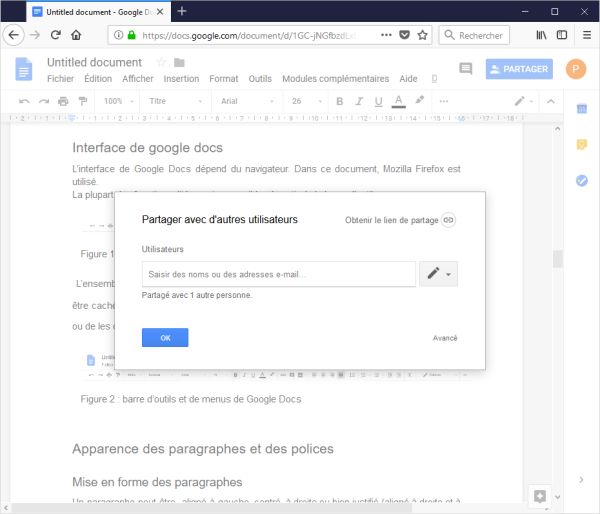Click the site information icon in URL bar

[x=119, y=35]
